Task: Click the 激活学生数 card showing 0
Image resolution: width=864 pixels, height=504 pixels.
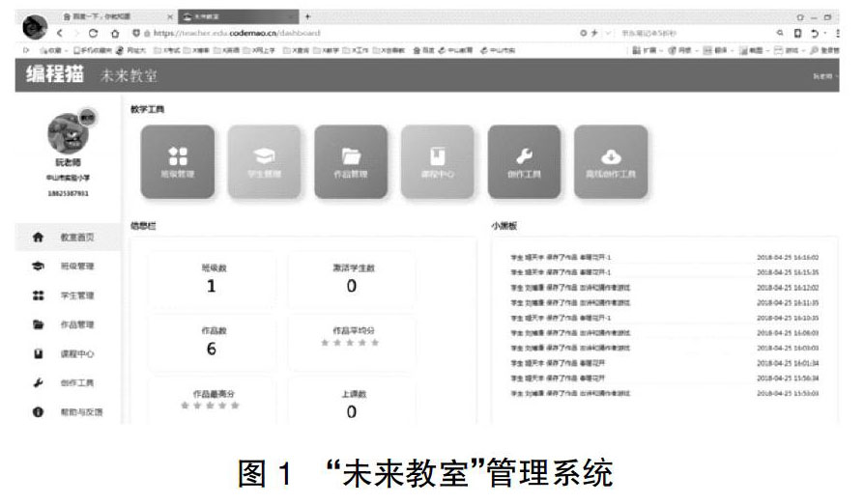Action: point(352,279)
